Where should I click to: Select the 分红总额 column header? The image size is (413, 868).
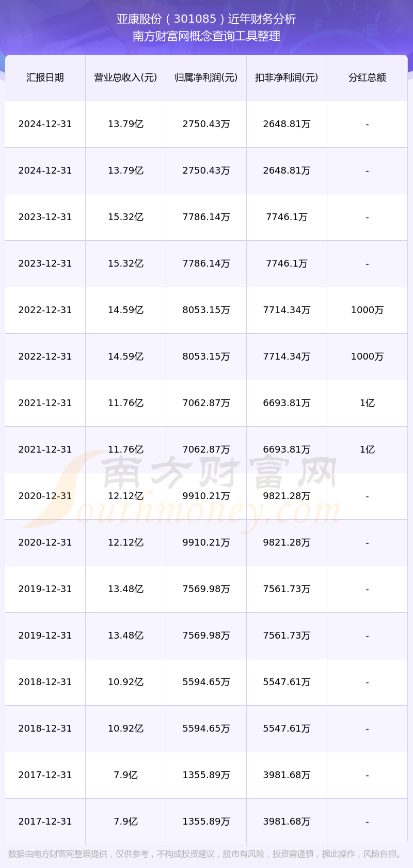click(367, 78)
